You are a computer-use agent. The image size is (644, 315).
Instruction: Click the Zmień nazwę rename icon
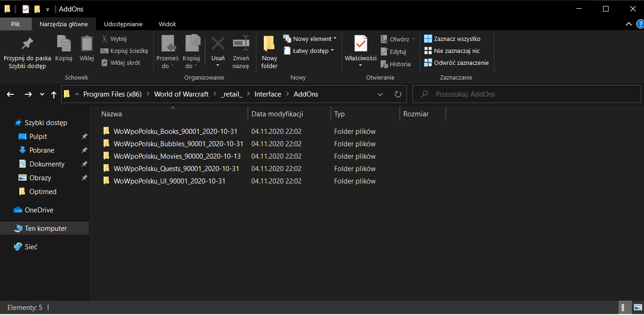coord(241,44)
